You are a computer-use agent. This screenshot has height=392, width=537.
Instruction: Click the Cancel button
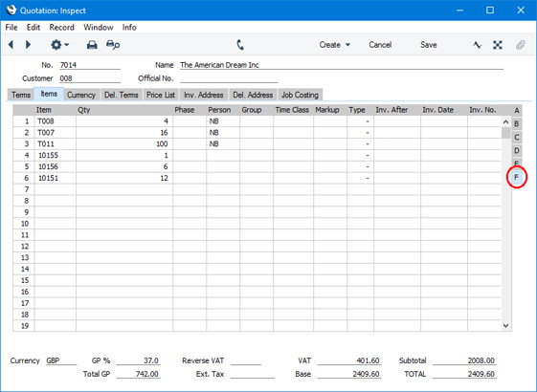380,45
